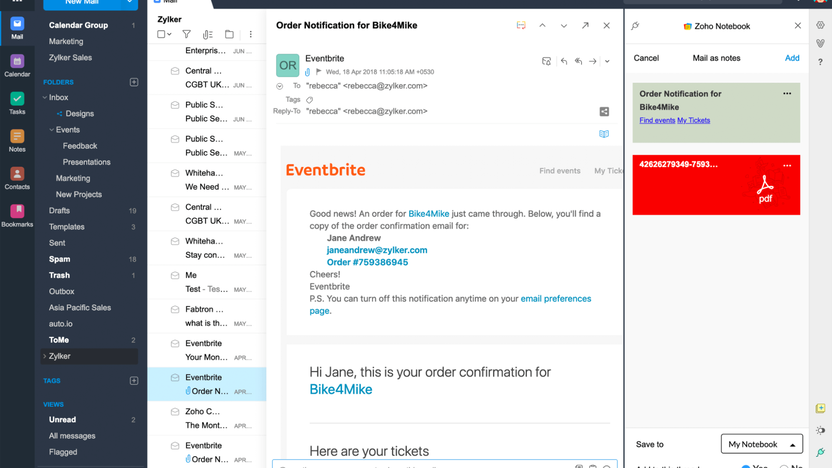Open more reply options dropdown

607,62
